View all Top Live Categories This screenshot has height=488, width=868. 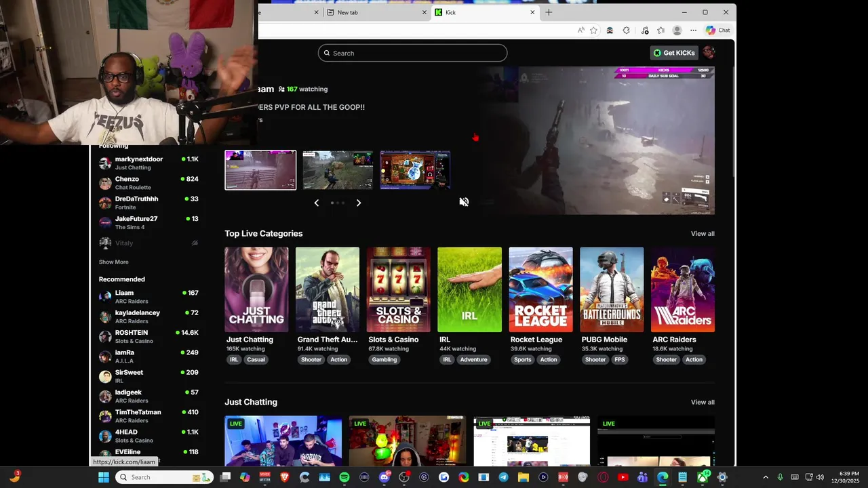click(703, 234)
